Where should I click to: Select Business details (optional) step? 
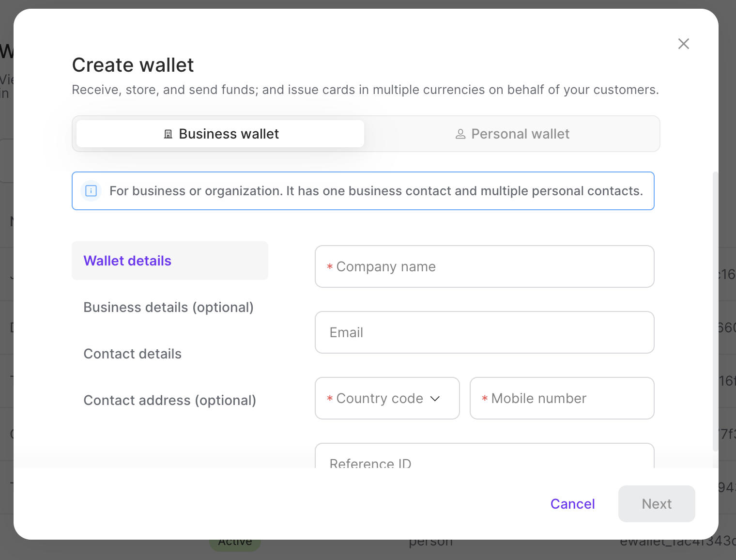click(x=169, y=307)
